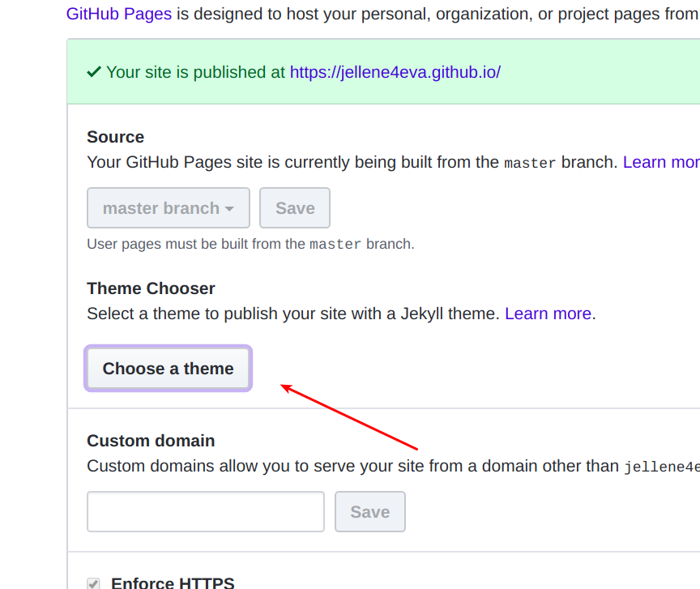The width and height of the screenshot is (700, 589).
Task: Click the Custom domain heading
Action: 151,441
